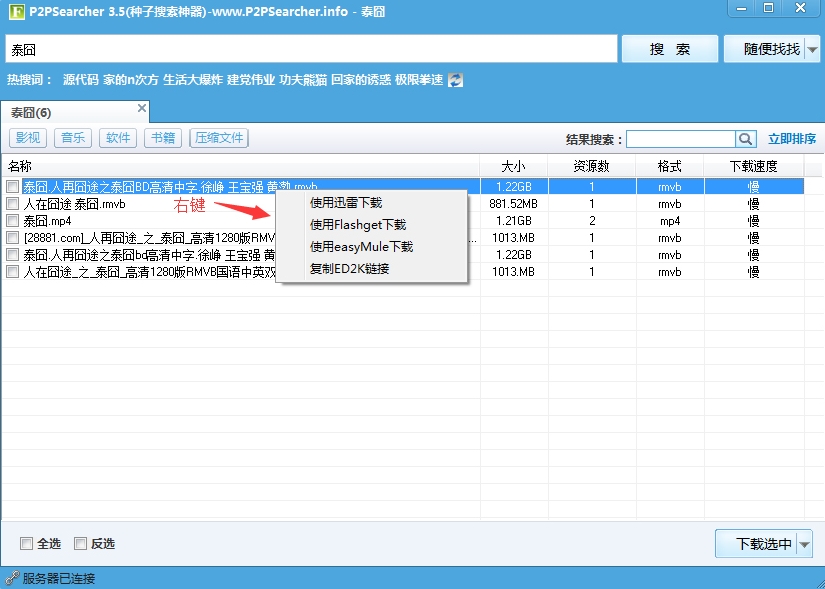Close the 泰囧(6) search tab
825x589 pixels.
(142, 108)
